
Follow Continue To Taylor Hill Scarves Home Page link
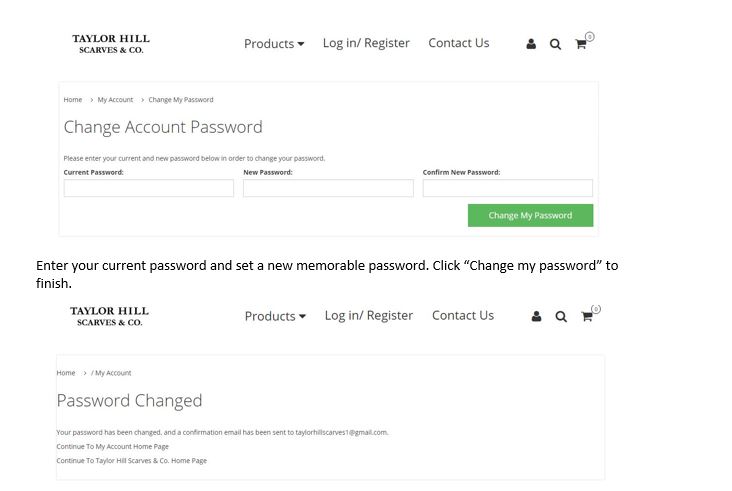(132, 461)
